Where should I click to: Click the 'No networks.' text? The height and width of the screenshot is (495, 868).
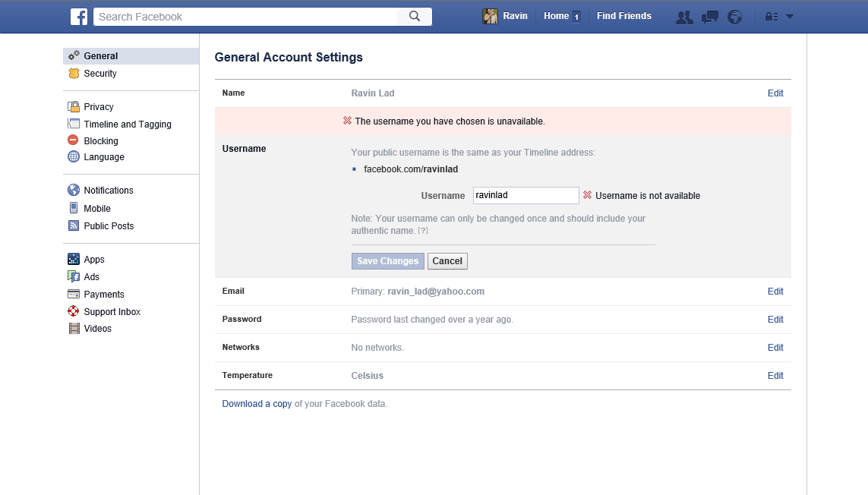pyautogui.click(x=377, y=348)
